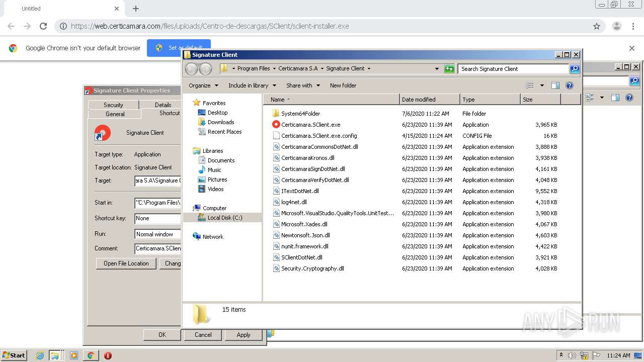644x362 pixels.
Task: Switch to Chrome in the taskbar
Action: [91, 355]
